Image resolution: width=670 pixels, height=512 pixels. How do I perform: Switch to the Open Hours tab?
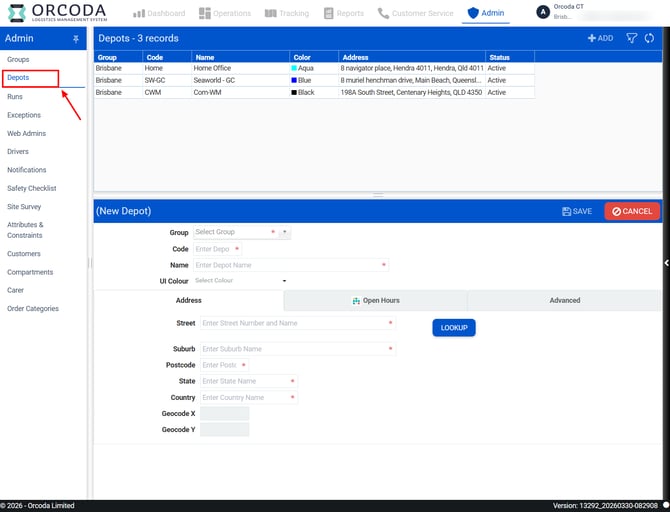375,300
